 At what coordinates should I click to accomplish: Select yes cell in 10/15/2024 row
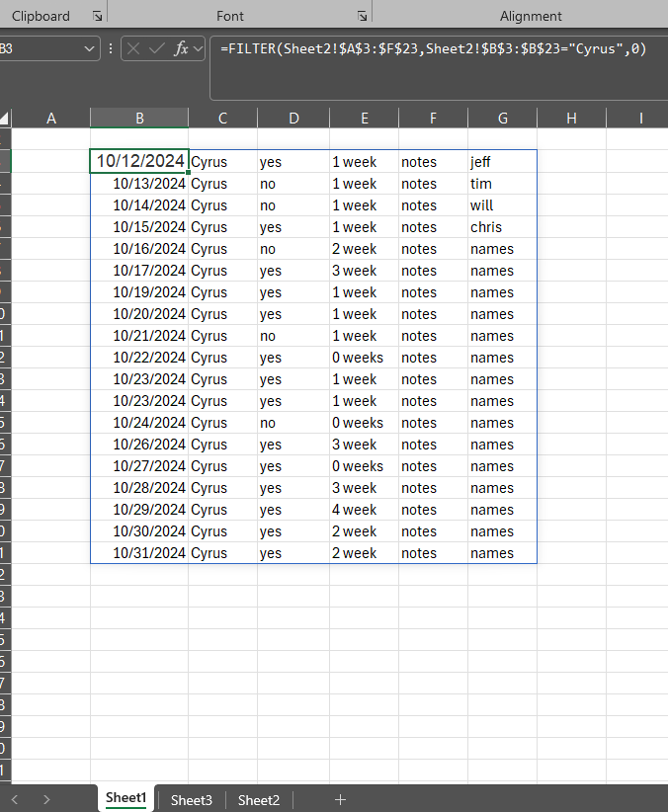coord(293,227)
